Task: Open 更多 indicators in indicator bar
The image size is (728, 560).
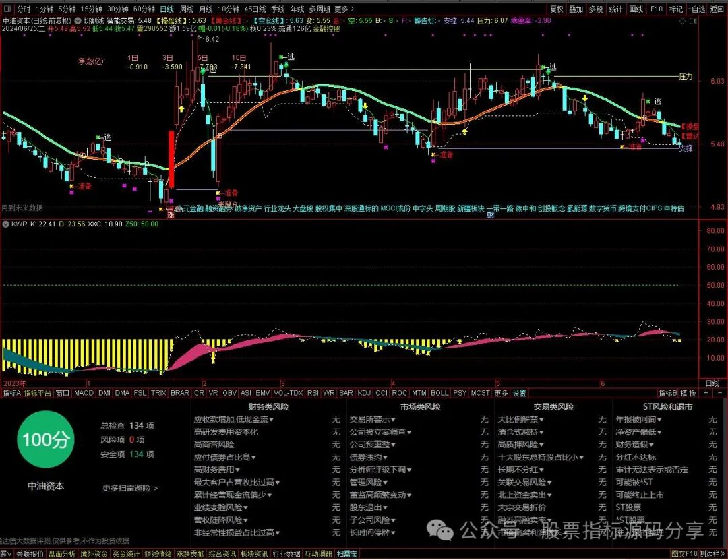Action: click(501, 393)
